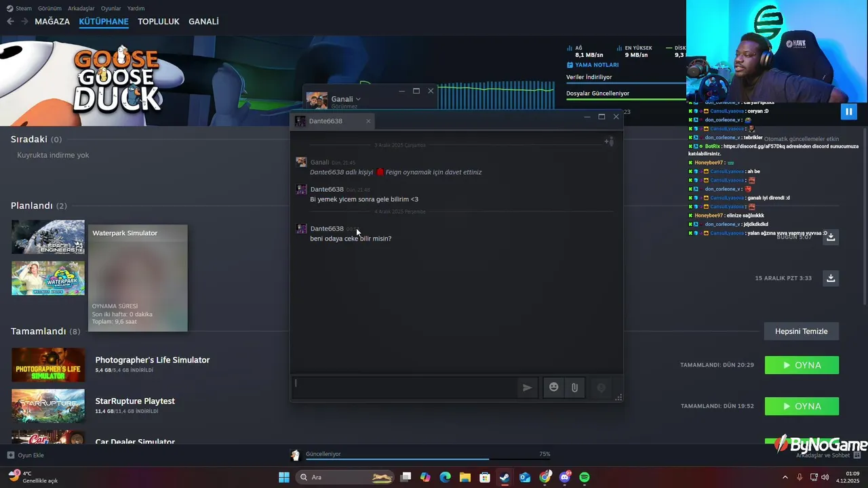Click the Planlandı (2) heading

pyautogui.click(x=39, y=205)
